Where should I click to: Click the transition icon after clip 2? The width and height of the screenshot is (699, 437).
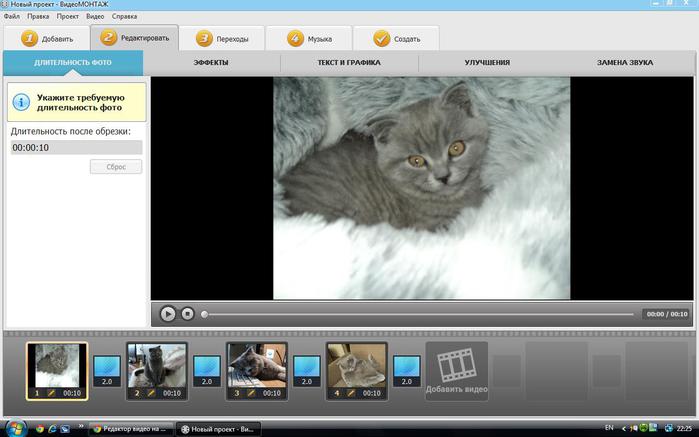point(207,371)
